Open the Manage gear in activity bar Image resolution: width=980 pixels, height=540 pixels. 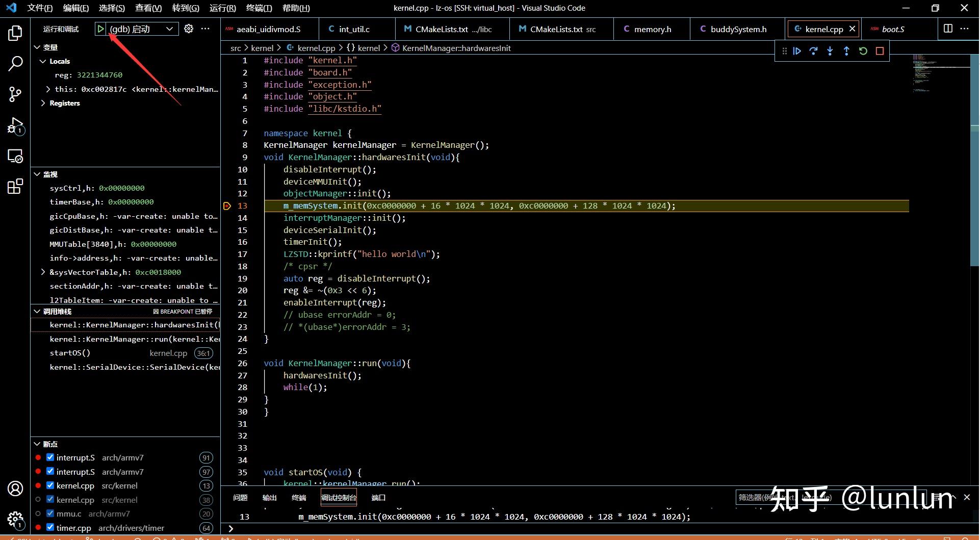(15, 520)
